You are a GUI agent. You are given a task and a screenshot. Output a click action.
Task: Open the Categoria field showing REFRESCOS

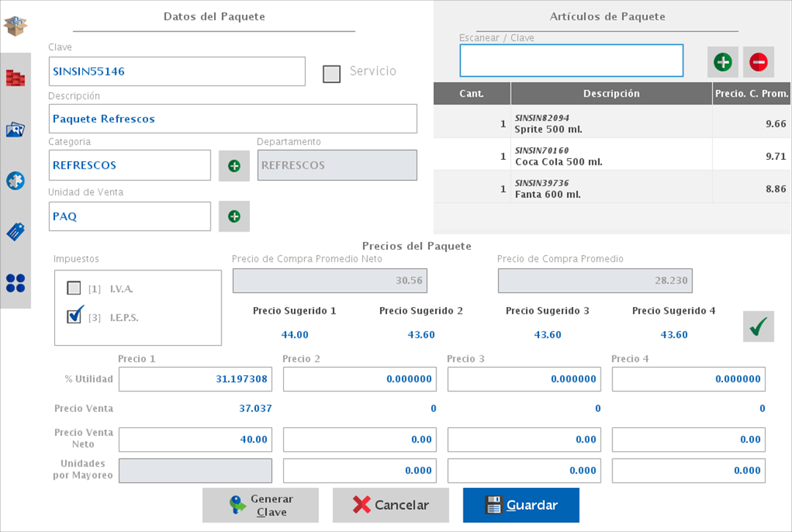tap(130, 165)
